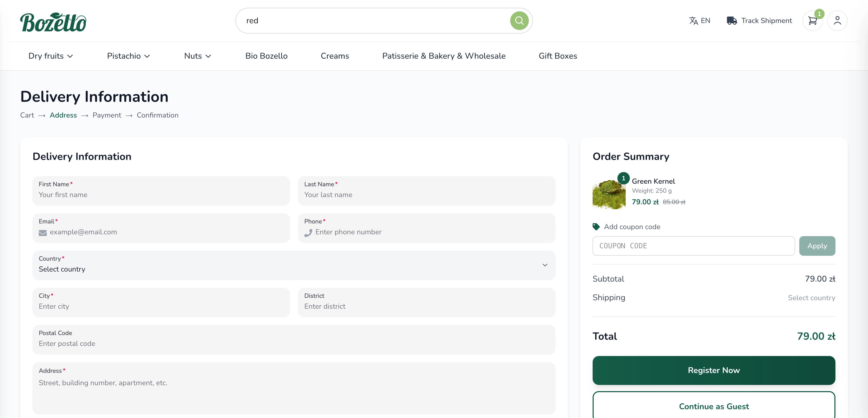This screenshot has height=418, width=868.
Task: Go back to Cart breadcrumb
Action: tap(27, 115)
